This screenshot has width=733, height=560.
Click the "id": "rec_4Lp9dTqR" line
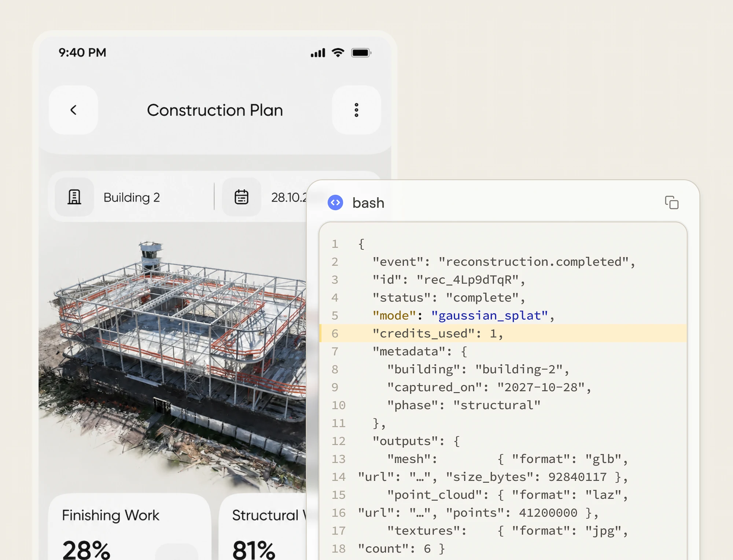(449, 280)
